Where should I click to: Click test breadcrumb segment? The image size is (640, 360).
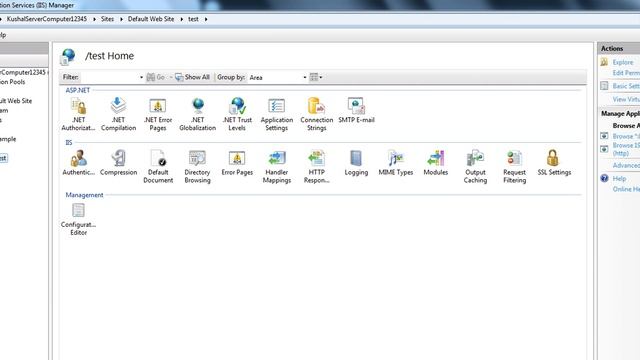193,19
